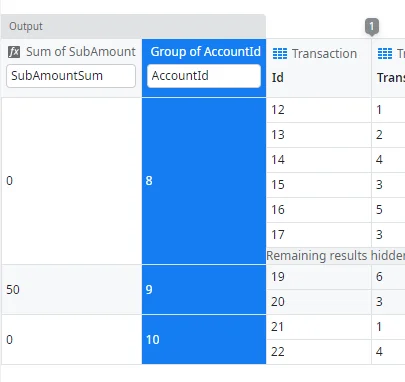Image resolution: width=405 pixels, height=382 pixels.
Task: Select Transaction Id cell 20
Action: 319,302
